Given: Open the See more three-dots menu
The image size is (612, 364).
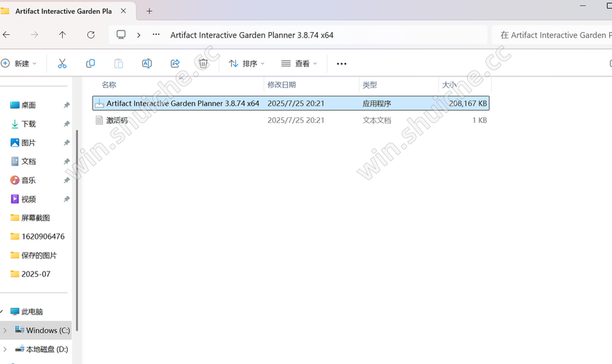Looking at the screenshot, I should pos(342,63).
